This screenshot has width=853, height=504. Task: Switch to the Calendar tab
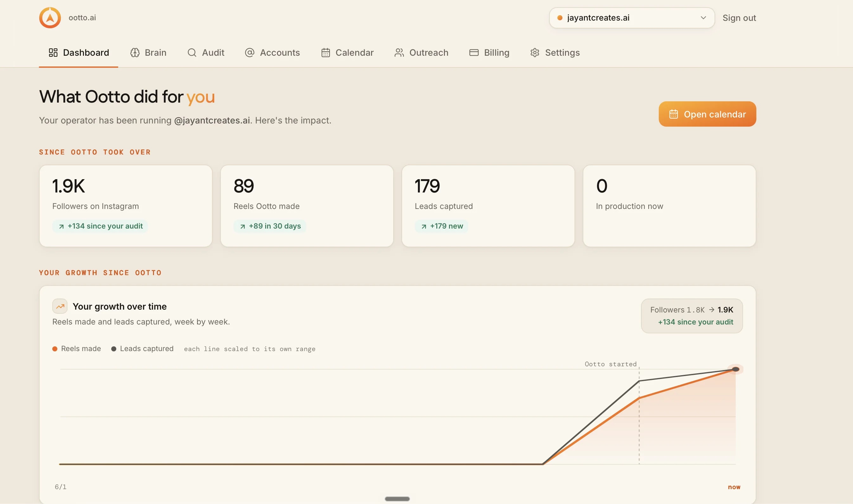pos(347,53)
